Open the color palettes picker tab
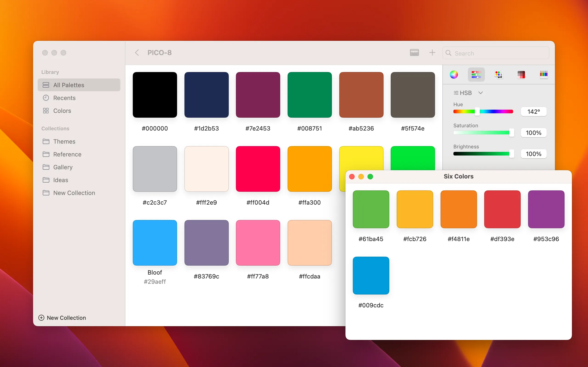Image resolution: width=588 pixels, height=367 pixels. point(499,75)
